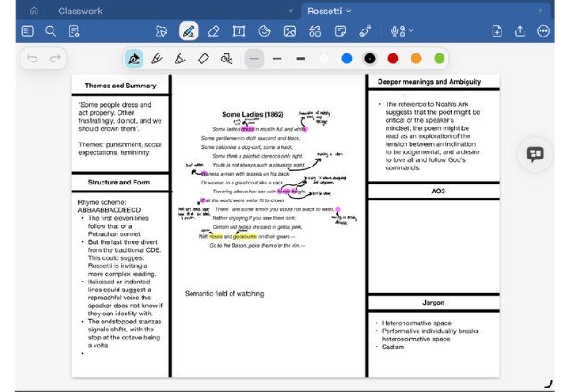Redo the last action
The image size is (570, 392).
(55, 58)
